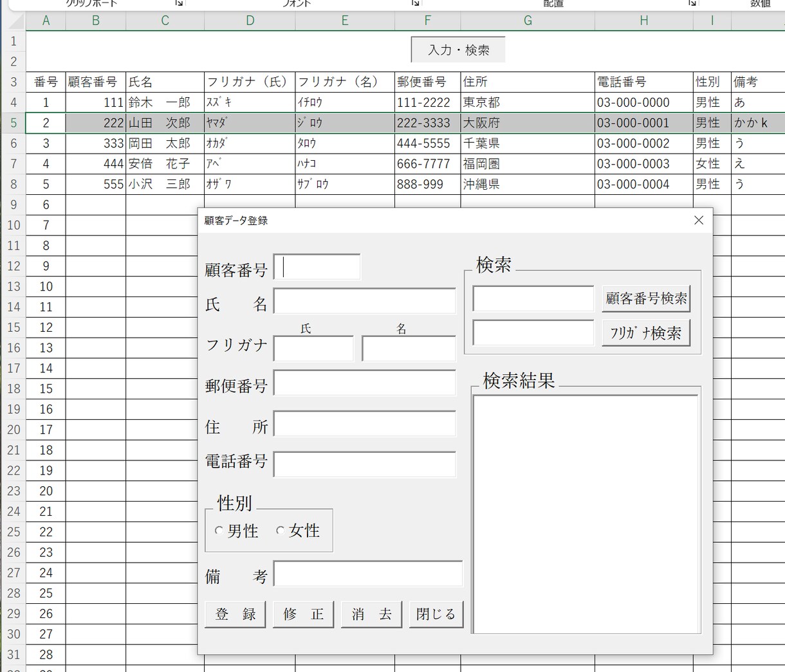Click the 女性 cell in row 7

(x=712, y=164)
